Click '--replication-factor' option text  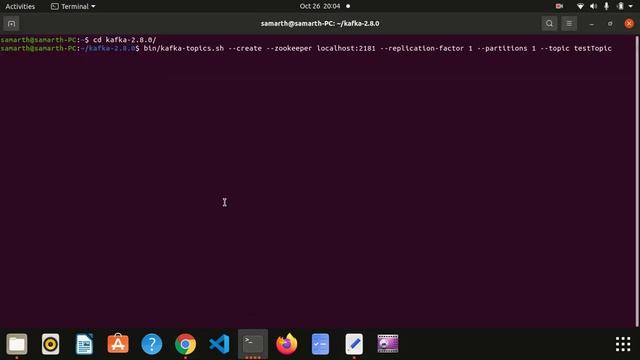(422, 48)
